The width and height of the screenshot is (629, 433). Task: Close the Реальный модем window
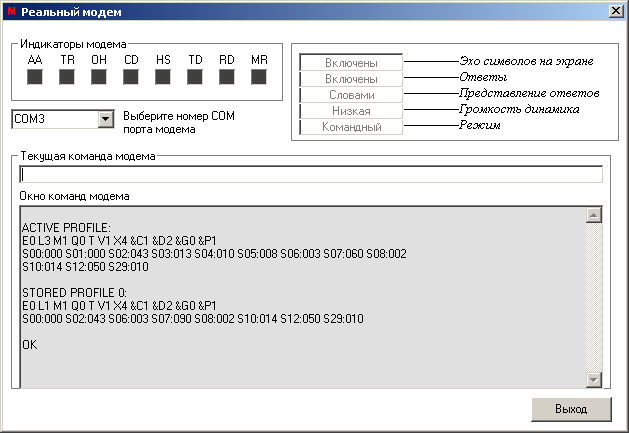(x=616, y=11)
